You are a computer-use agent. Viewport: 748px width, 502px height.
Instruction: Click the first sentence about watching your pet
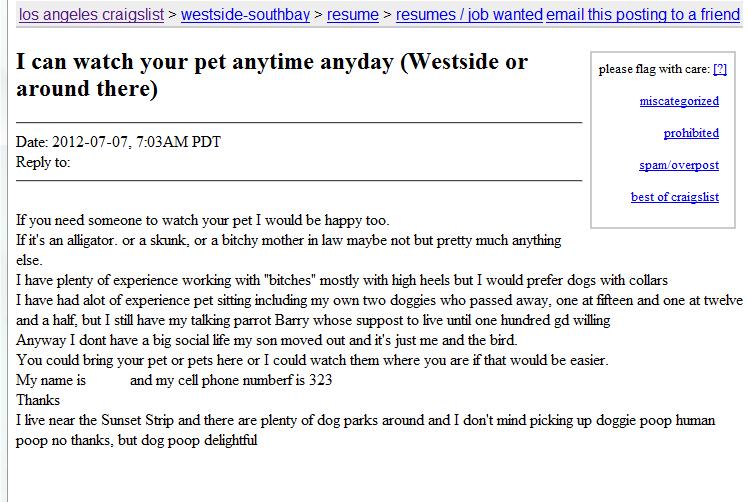pos(203,220)
